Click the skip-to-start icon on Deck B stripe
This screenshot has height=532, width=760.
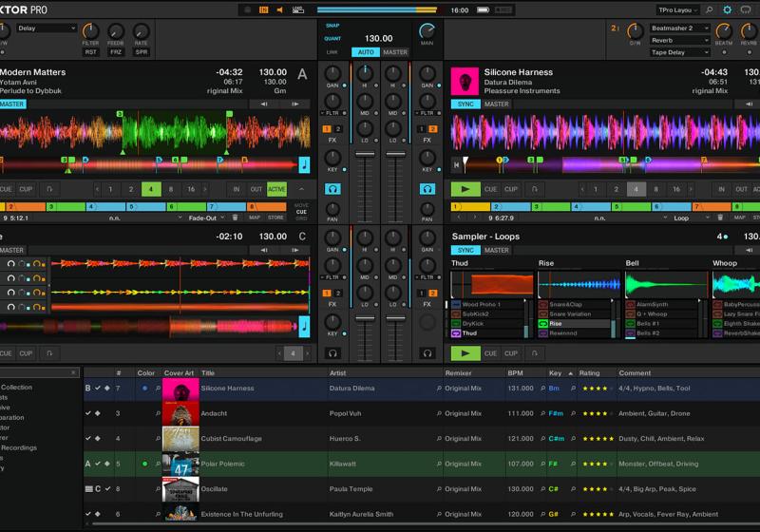(x=456, y=164)
